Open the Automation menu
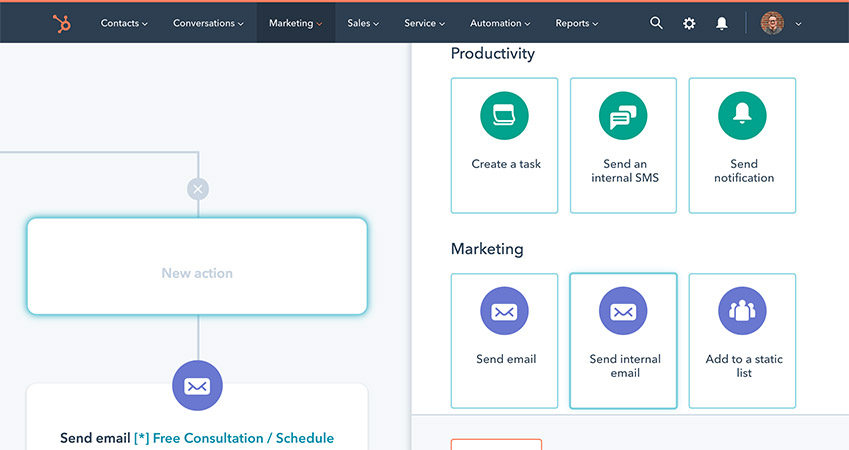This screenshot has width=849, height=450. coord(500,23)
